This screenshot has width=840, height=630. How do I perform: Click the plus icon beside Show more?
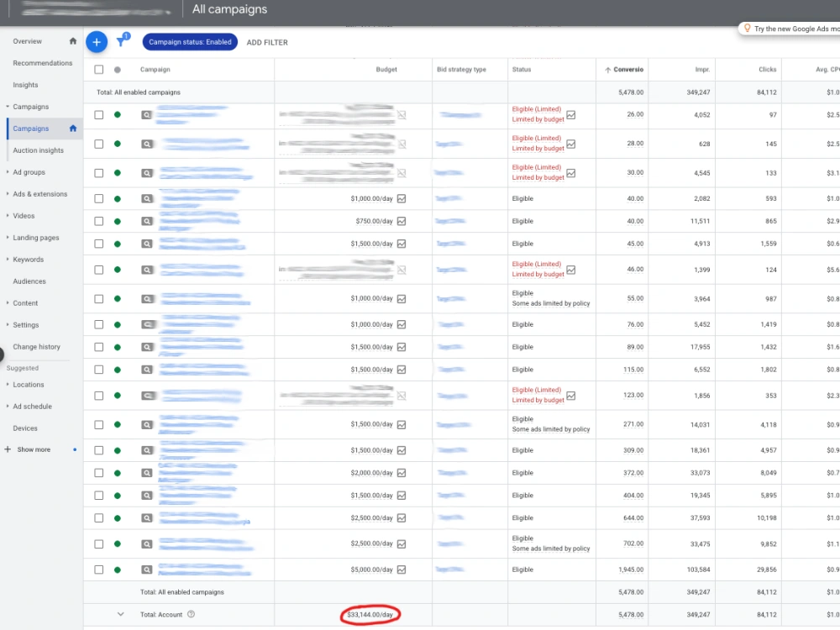tap(8, 449)
